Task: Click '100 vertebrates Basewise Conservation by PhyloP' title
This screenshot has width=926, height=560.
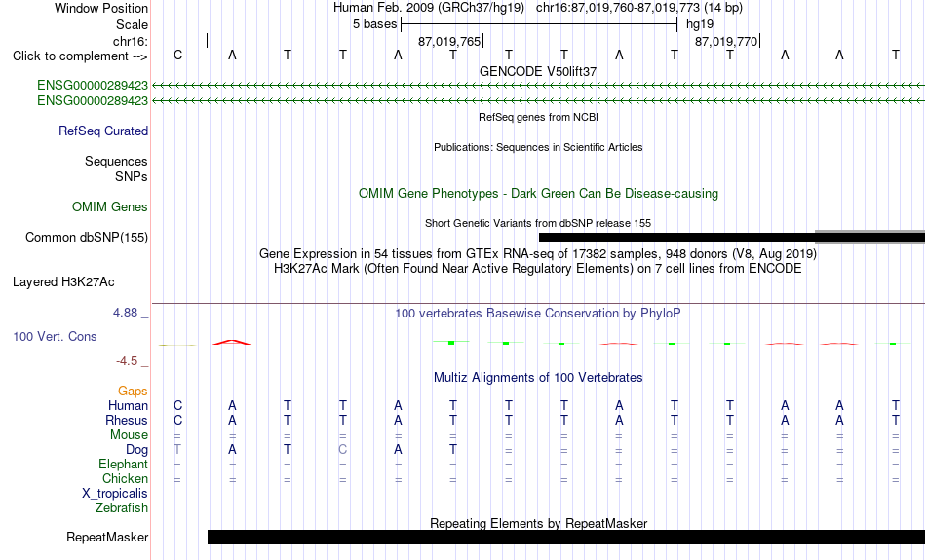Action: click(538, 314)
